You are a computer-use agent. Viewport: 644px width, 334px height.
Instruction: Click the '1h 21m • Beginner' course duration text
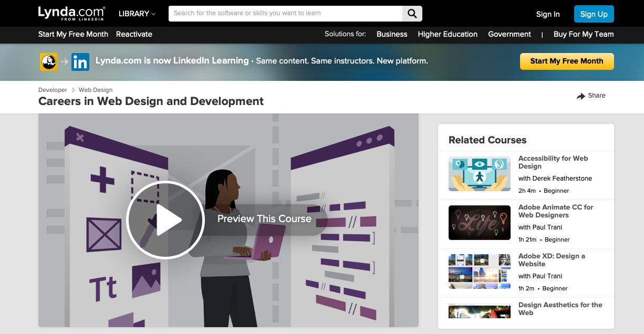coord(544,239)
